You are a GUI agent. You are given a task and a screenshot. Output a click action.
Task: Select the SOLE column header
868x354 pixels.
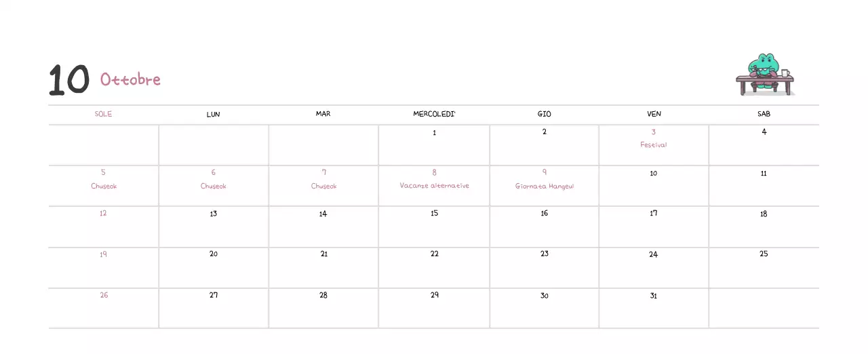click(103, 114)
